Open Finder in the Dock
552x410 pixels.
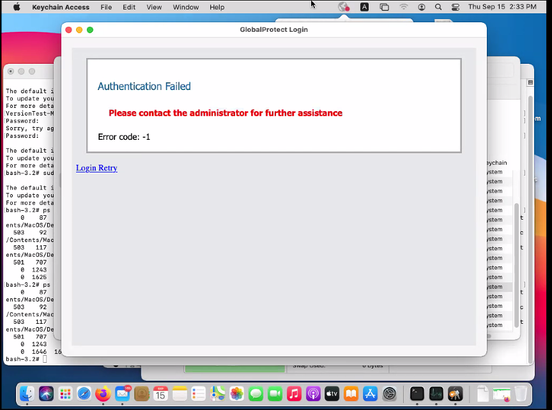pyautogui.click(x=27, y=394)
